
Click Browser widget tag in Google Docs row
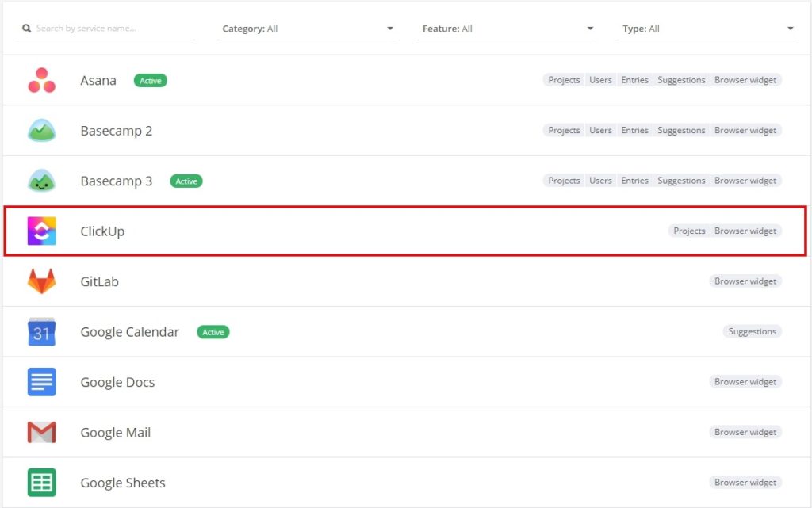coord(745,382)
